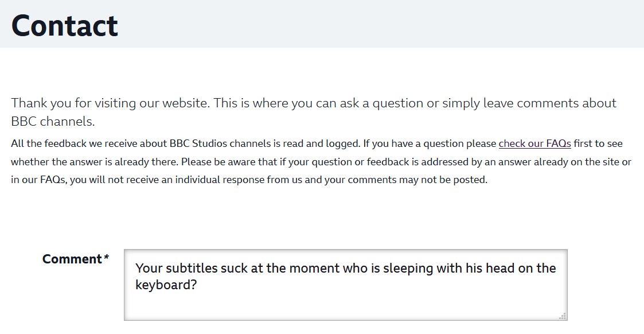The width and height of the screenshot is (644, 334).
Task: Place cursor after "keyboard?" in comment
Action: pyautogui.click(x=198, y=285)
